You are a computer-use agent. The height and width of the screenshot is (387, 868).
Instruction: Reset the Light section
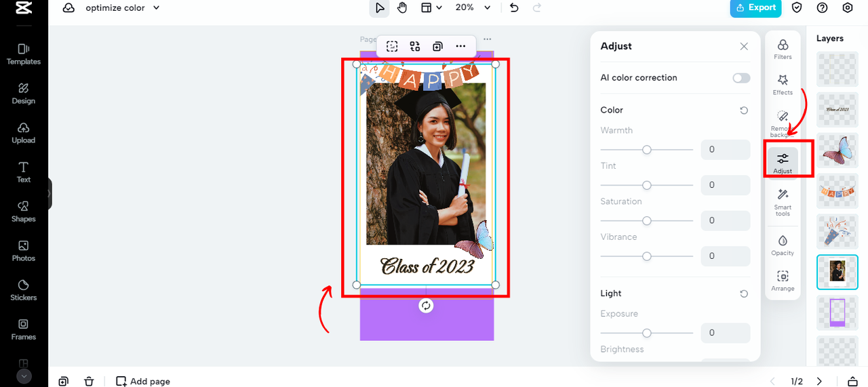point(744,293)
